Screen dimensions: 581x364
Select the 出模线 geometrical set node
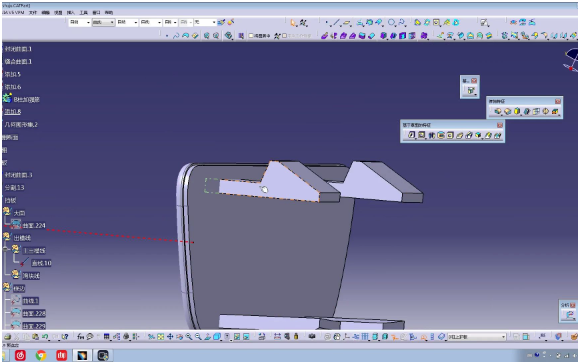pos(22,238)
